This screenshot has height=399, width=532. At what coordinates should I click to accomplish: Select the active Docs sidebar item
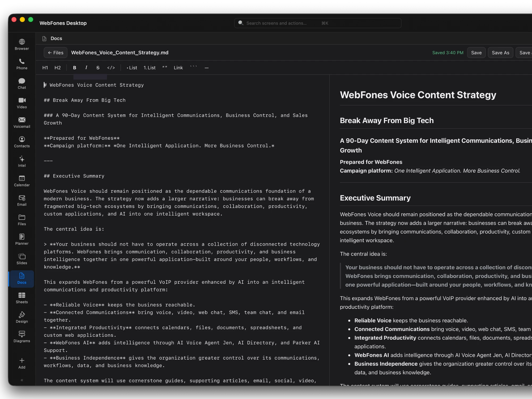tap(22, 279)
